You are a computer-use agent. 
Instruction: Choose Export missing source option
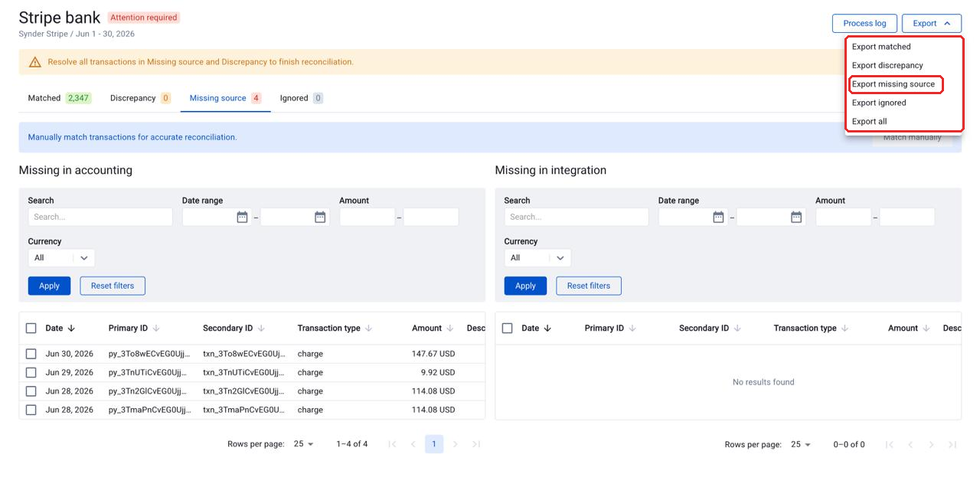point(893,84)
